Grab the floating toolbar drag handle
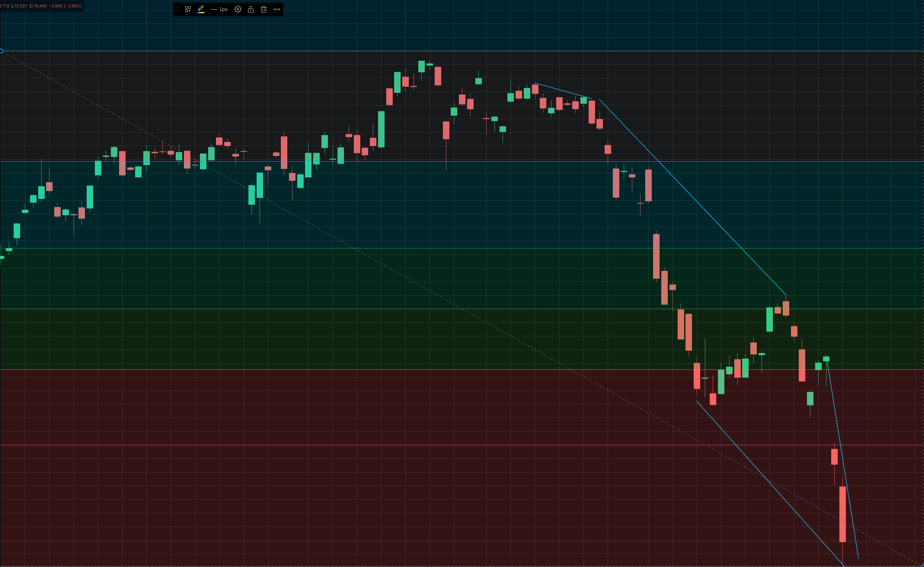This screenshot has width=924, height=567. tap(177, 9)
